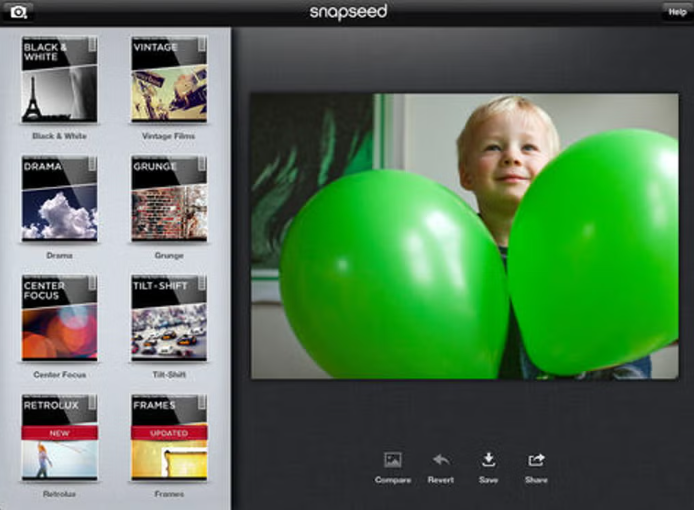Click the "Center Focus" caption text
The image size is (694, 510).
[60, 375]
